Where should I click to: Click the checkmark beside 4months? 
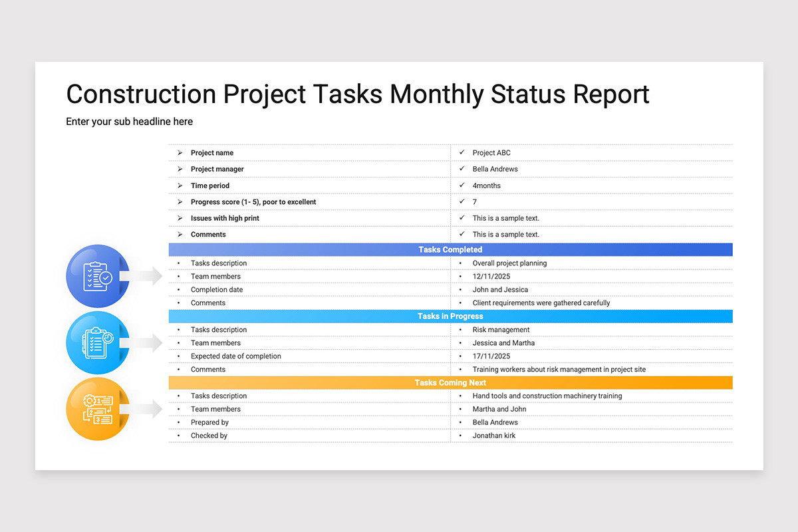[462, 186]
